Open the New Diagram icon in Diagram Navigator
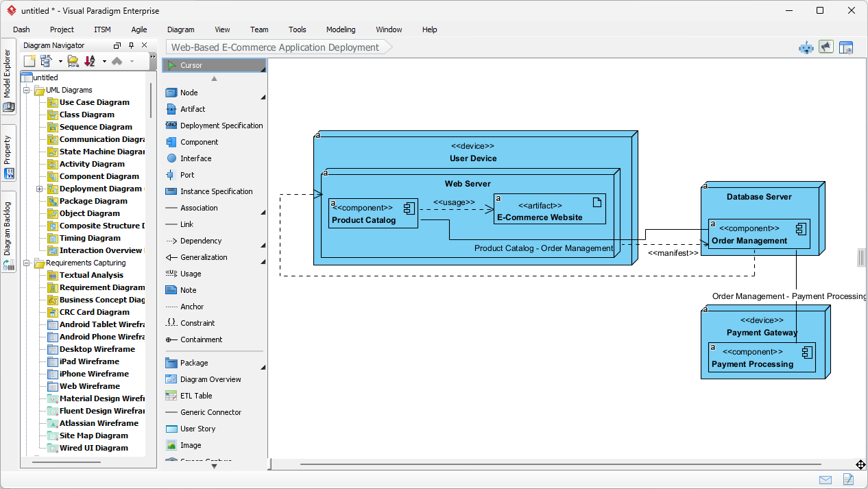The image size is (868, 489). [28, 60]
